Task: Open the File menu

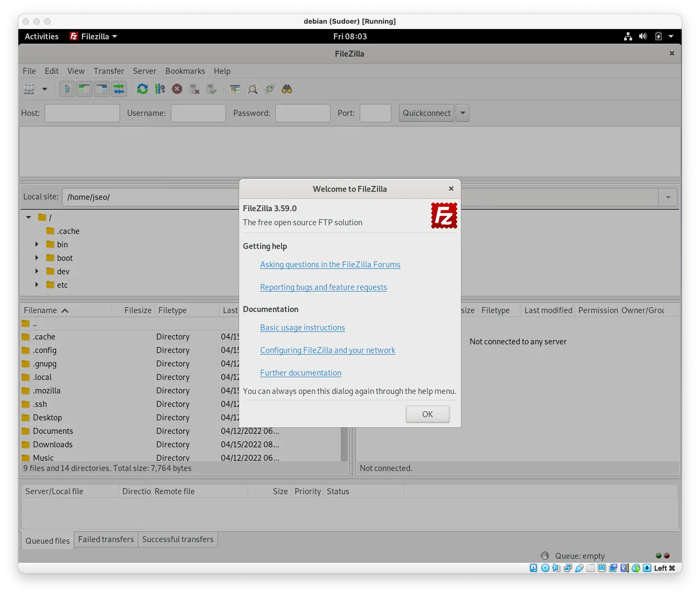Action: coord(29,71)
